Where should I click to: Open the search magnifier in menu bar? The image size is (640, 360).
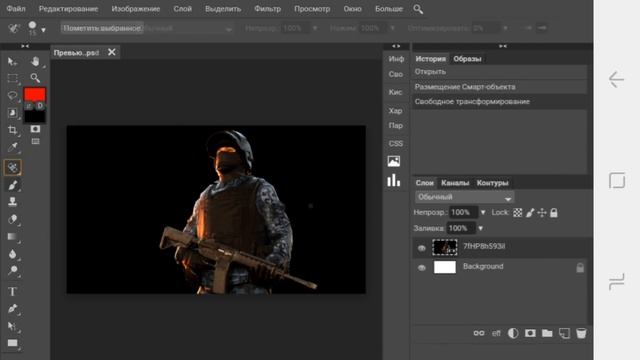point(418,9)
